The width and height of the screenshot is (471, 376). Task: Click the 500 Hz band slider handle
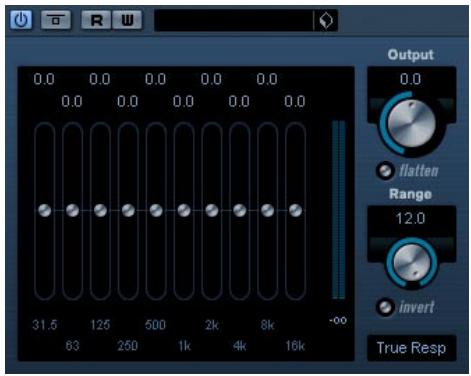(x=156, y=210)
